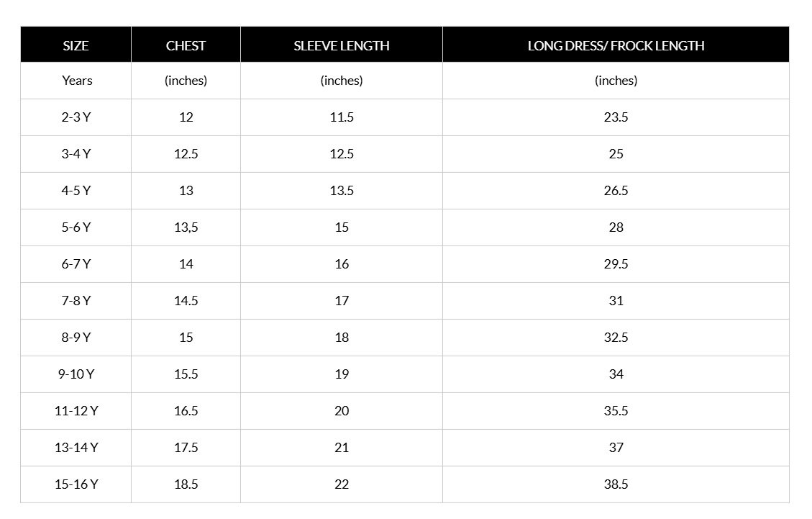This screenshot has width=812, height=519.
Task: Click the LONG DRESS/ FROCK LENGTH header
Action: click(616, 45)
